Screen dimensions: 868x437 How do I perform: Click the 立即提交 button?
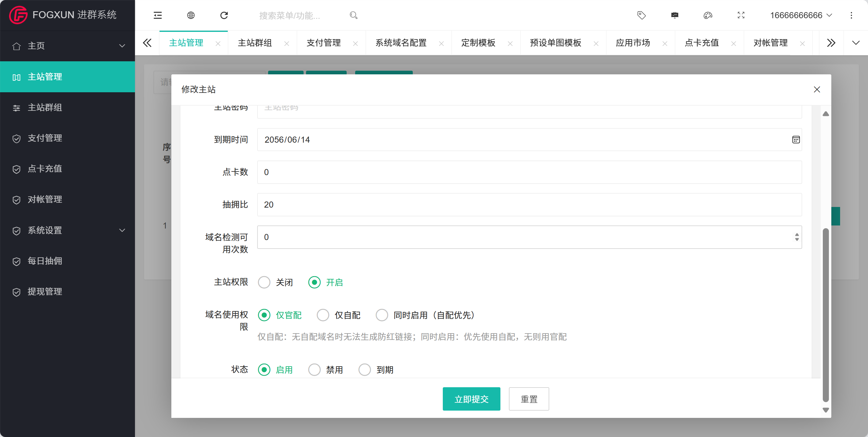(x=471, y=399)
